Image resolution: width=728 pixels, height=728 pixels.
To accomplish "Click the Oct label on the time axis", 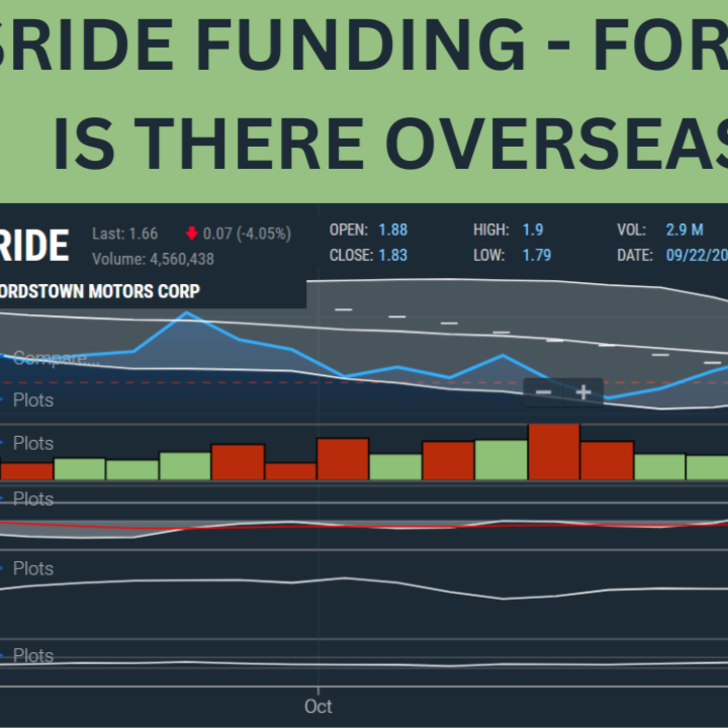I will pyautogui.click(x=318, y=706).
